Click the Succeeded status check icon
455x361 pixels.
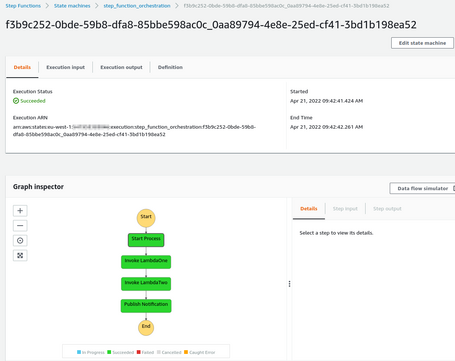coord(16,101)
